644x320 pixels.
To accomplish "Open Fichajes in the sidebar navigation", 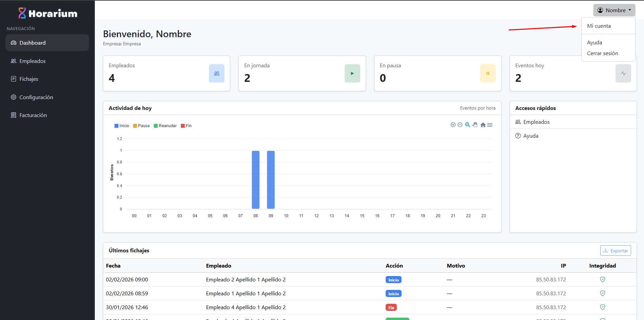I will click(x=29, y=79).
